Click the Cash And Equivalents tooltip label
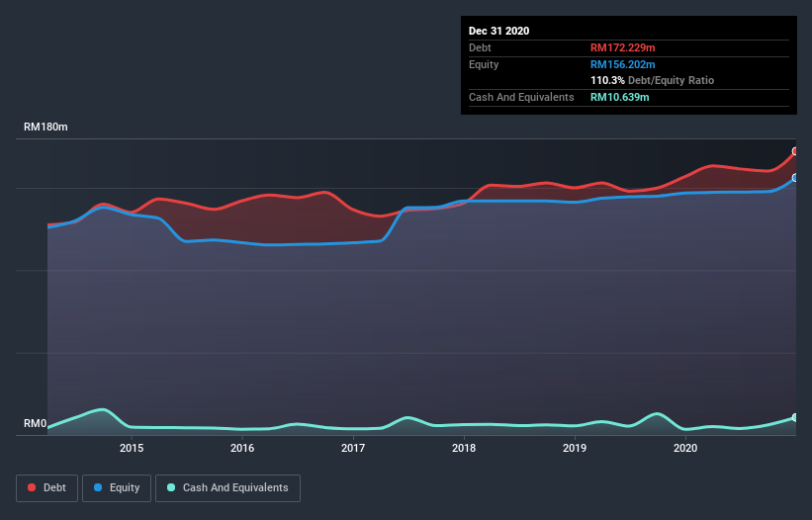812x520 pixels. (x=521, y=97)
